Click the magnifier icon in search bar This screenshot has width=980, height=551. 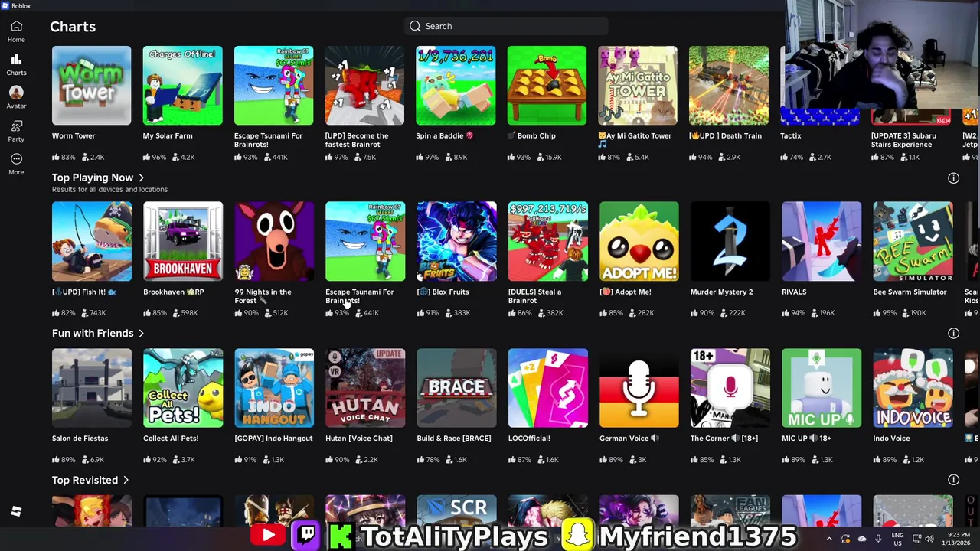415,26
